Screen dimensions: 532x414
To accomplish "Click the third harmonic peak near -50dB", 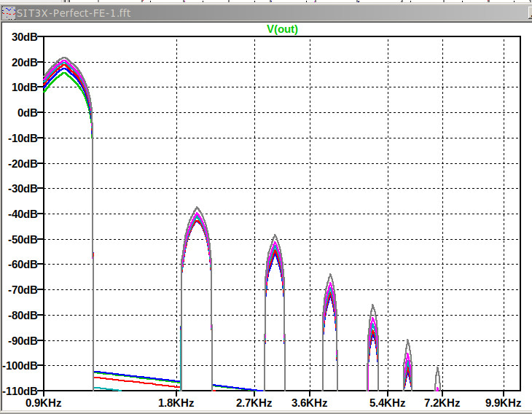I will 275,235.
